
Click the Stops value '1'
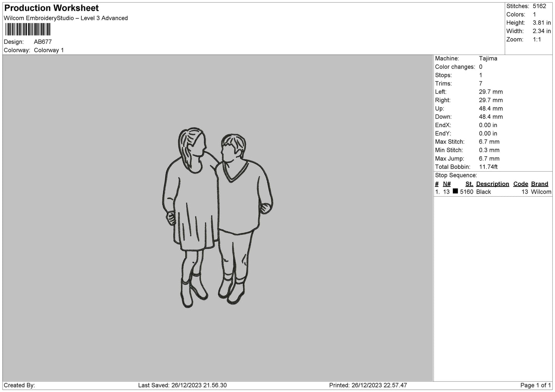[x=480, y=75]
